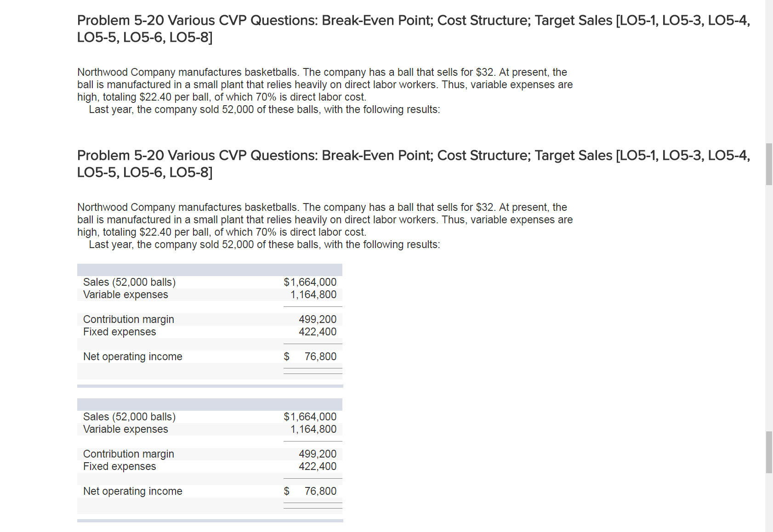The width and height of the screenshot is (773, 532).
Task: Select Fixed expenses label in first table
Action: (x=119, y=332)
